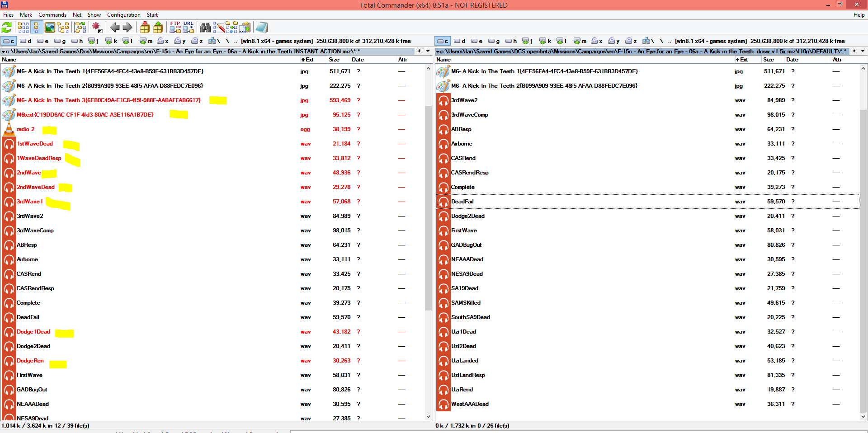The height and width of the screenshot is (433, 868).
Task: Select drive e in right panel
Action: pos(476,41)
